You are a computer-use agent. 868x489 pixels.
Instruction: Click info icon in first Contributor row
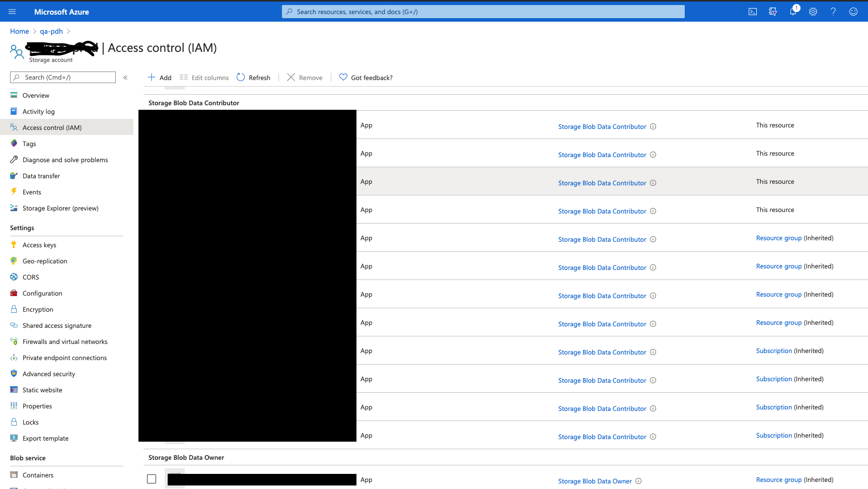[653, 126]
